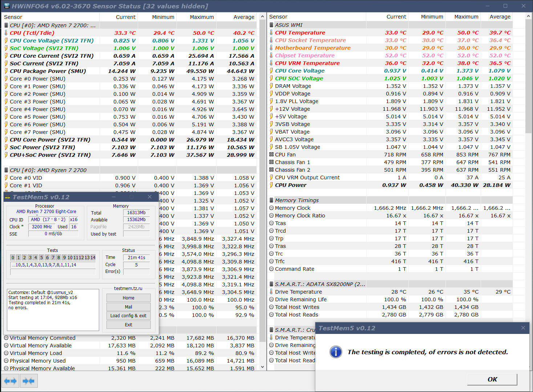Click the icon beside Virtual Memory Commited

[x=6, y=338]
